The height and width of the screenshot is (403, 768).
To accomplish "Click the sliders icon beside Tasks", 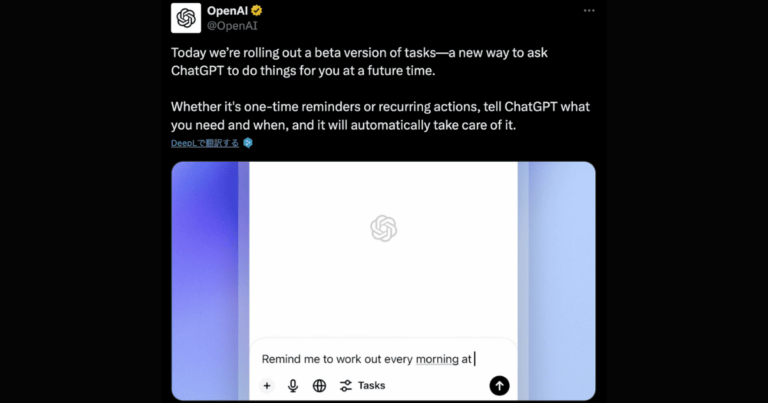I will [346, 385].
